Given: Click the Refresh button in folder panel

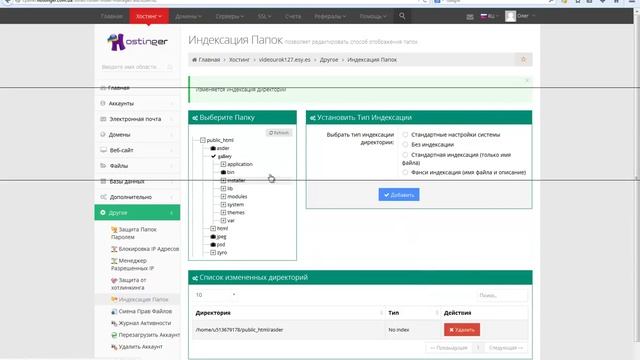Looking at the screenshot, I should (x=279, y=133).
